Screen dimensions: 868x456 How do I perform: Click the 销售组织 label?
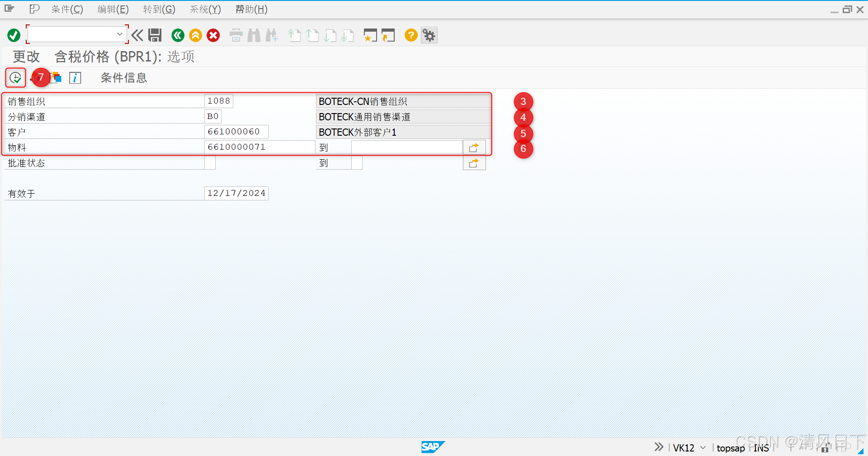tap(26, 102)
